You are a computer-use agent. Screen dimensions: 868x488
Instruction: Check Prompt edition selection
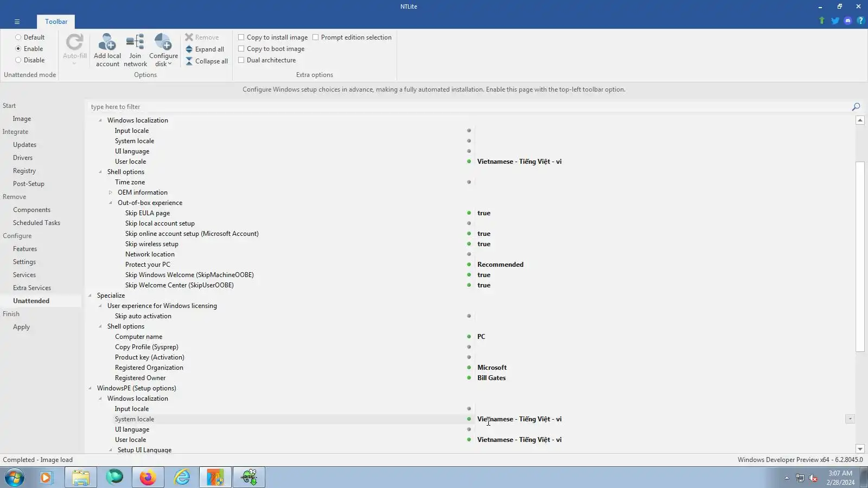click(316, 37)
